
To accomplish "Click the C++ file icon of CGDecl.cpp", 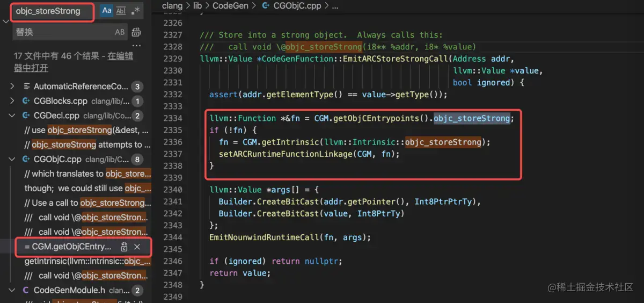I will [26, 116].
